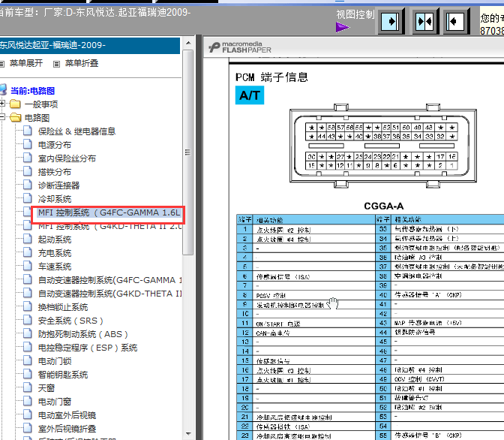The image size is (504, 440).
Task: Click the purple play arrow under 视图控制
Action: (343, 27)
